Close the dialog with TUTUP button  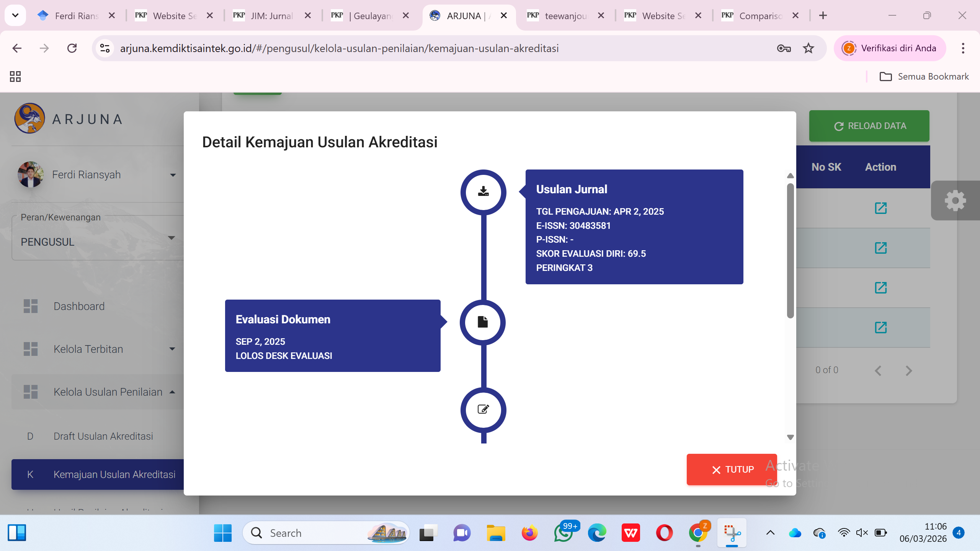732,469
